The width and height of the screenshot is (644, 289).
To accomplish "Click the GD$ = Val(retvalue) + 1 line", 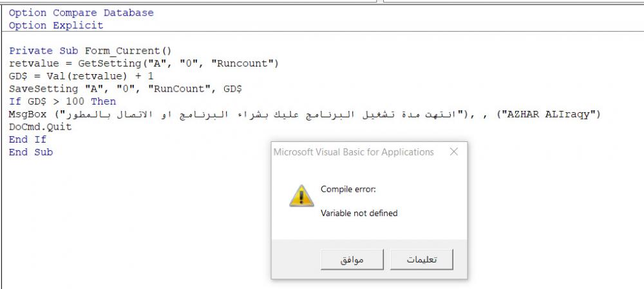I will click(x=81, y=76).
